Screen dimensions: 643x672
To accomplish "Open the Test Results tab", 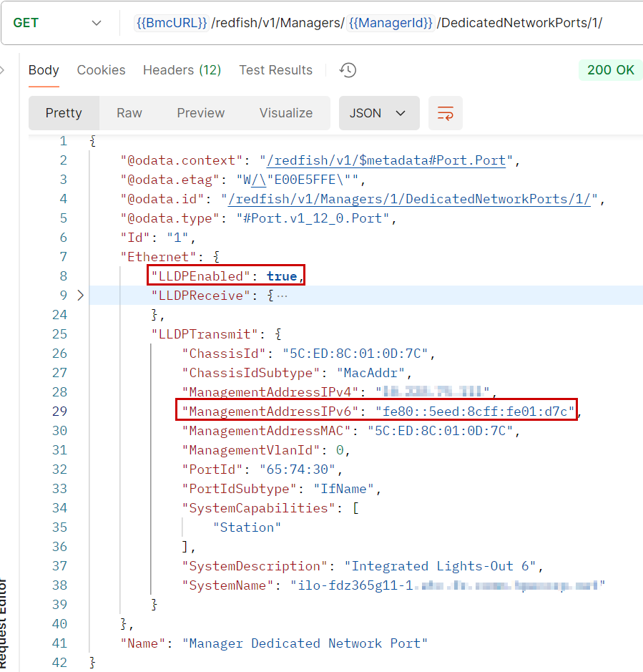I will click(x=276, y=70).
